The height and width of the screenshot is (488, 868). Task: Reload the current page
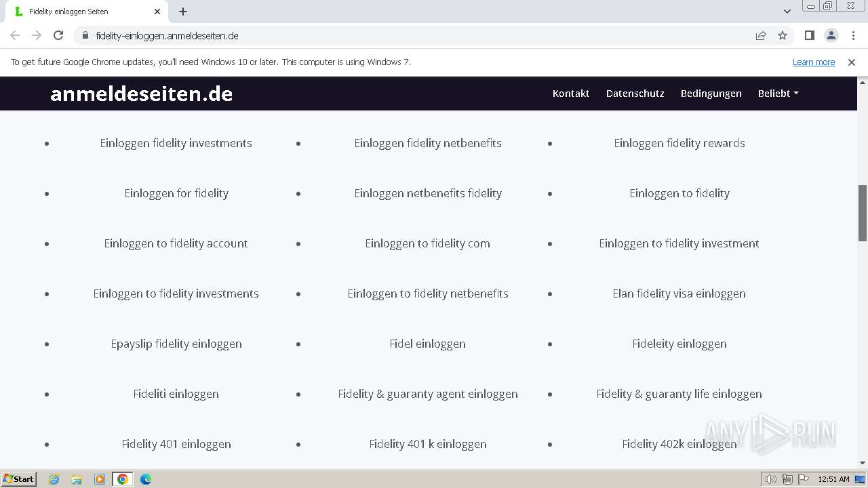tap(58, 35)
